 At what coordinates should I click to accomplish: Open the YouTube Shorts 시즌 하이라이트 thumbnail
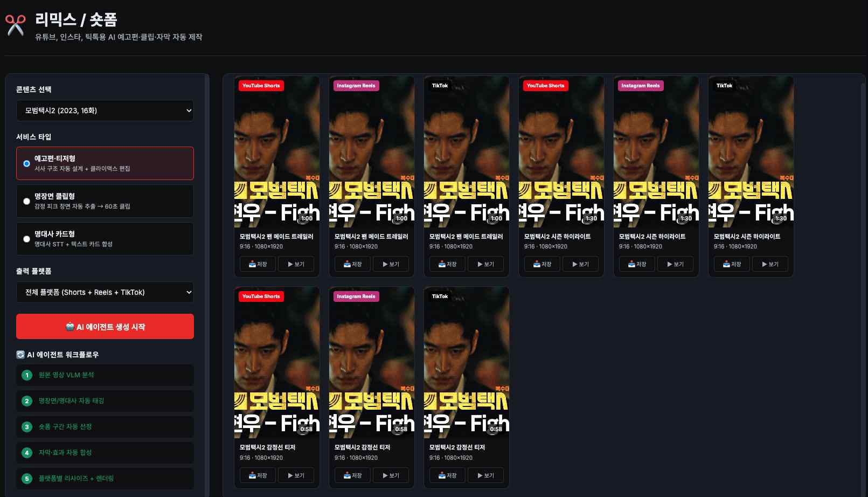click(561, 151)
